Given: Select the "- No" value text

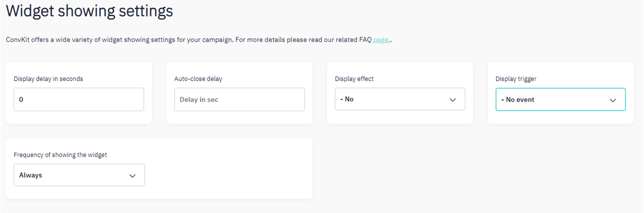Looking at the screenshot, I should pos(347,99).
